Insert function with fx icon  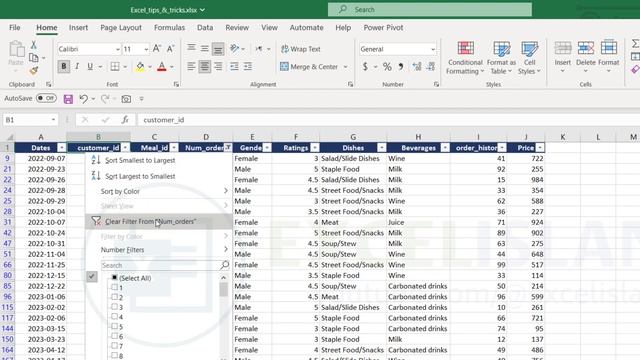(125, 120)
